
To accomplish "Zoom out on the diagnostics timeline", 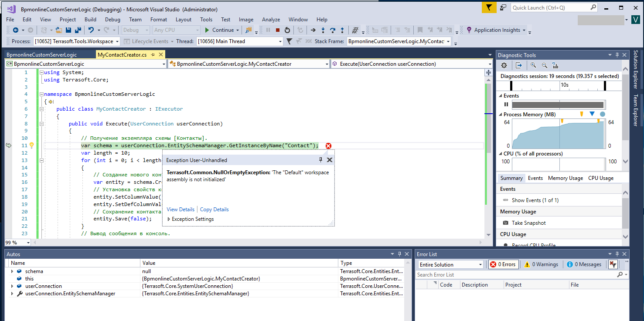I will [545, 65].
